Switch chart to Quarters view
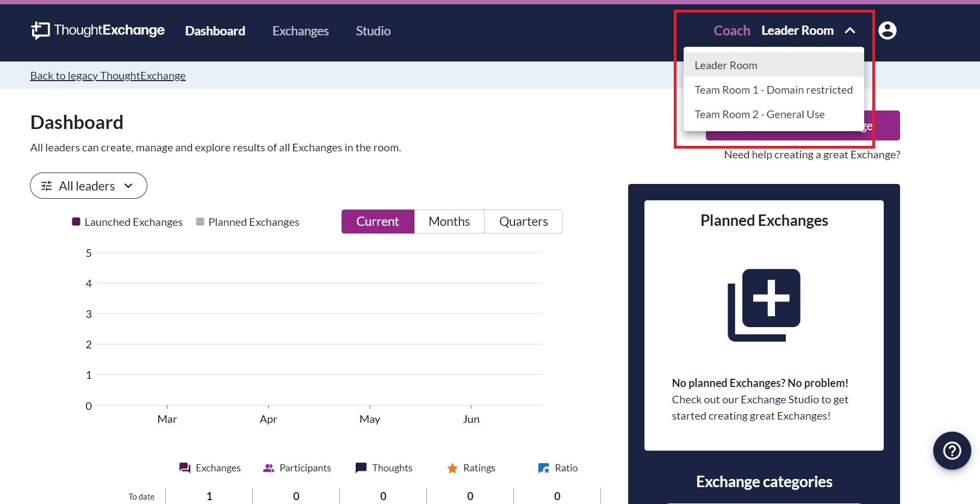 pos(524,222)
